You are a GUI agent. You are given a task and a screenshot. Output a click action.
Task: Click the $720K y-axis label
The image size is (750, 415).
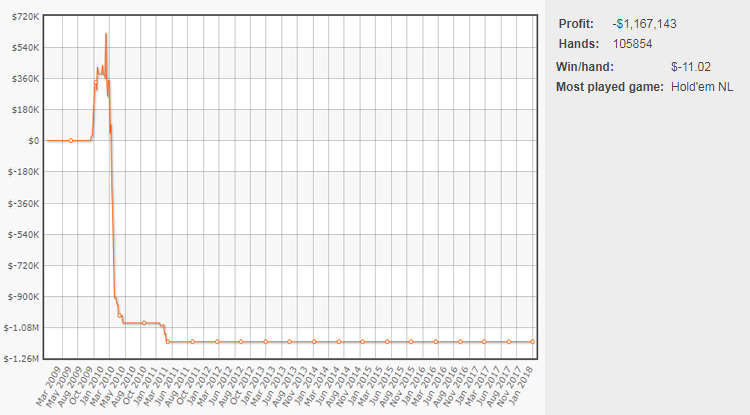[x=23, y=16]
